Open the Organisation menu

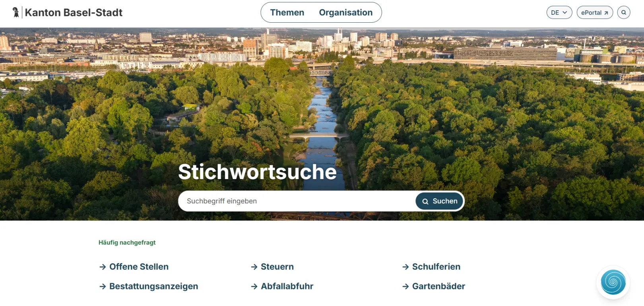coord(346,12)
